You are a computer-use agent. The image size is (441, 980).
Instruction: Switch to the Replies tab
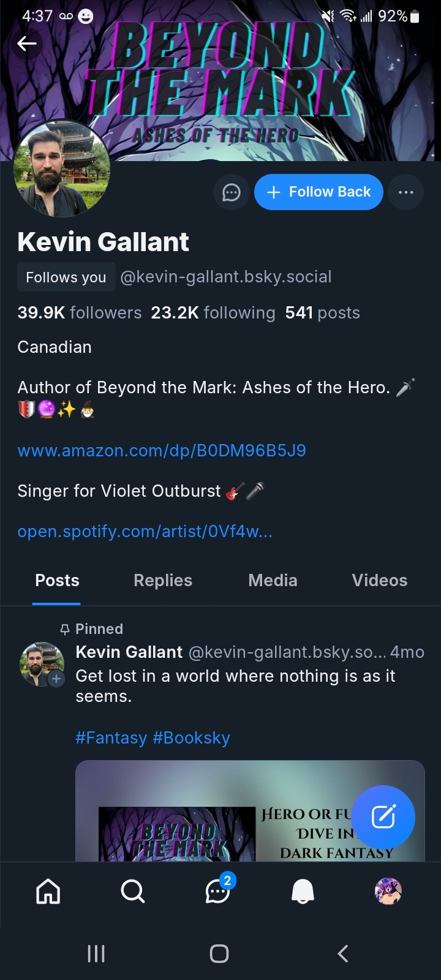[x=163, y=581]
